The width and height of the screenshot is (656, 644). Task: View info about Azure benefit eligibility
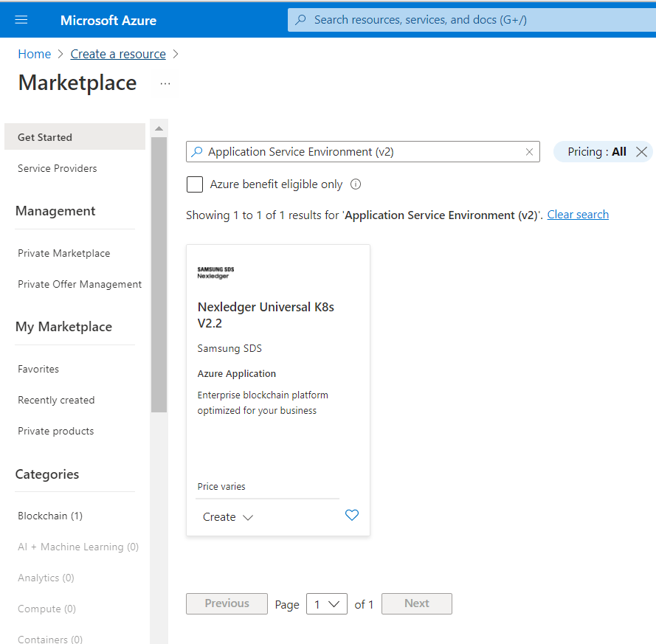[355, 184]
